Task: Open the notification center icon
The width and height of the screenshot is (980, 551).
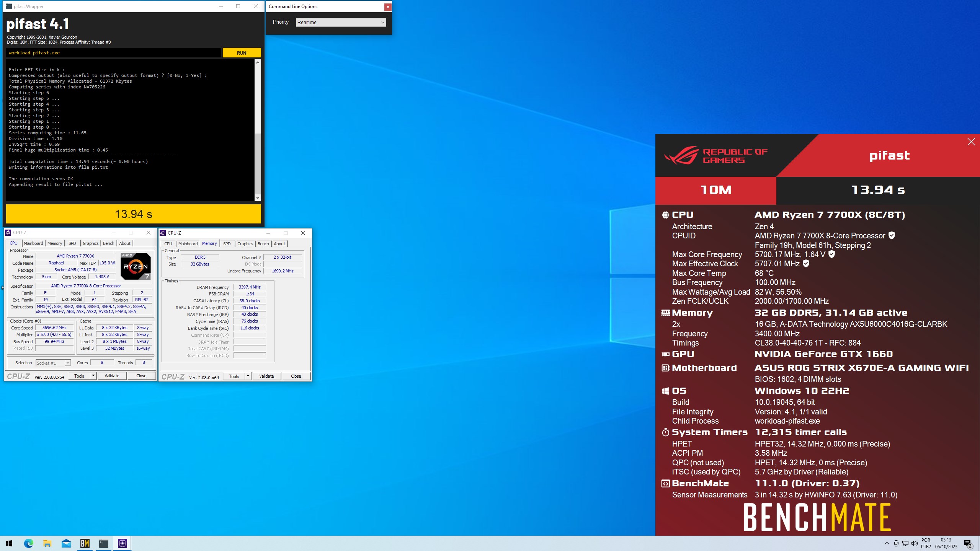Action: click(x=968, y=543)
